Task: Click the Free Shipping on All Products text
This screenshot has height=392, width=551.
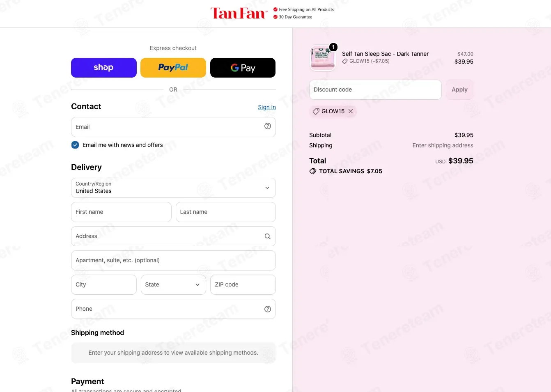Action: (306, 9)
